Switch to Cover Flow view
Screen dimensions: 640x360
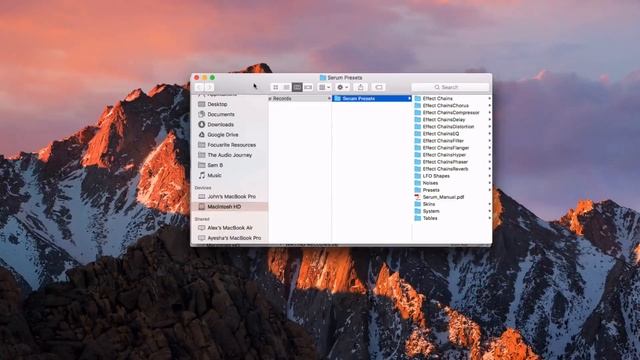pyautogui.click(x=308, y=87)
